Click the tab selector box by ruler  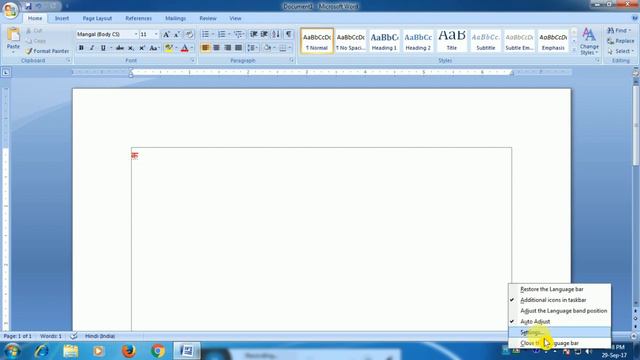[6, 73]
